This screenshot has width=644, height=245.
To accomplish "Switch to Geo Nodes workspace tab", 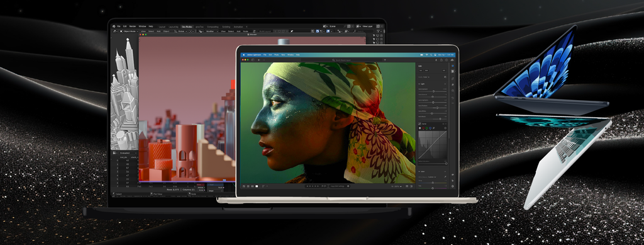I will pos(187,26).
